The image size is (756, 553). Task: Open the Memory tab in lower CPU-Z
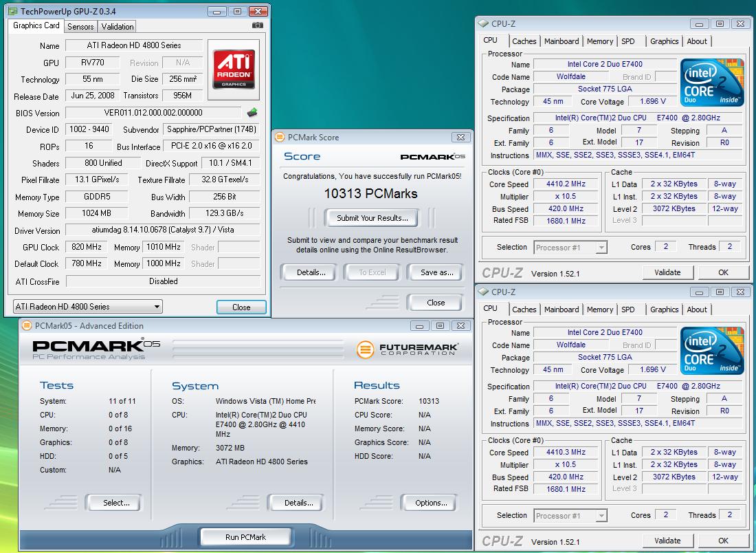point(600,310)
